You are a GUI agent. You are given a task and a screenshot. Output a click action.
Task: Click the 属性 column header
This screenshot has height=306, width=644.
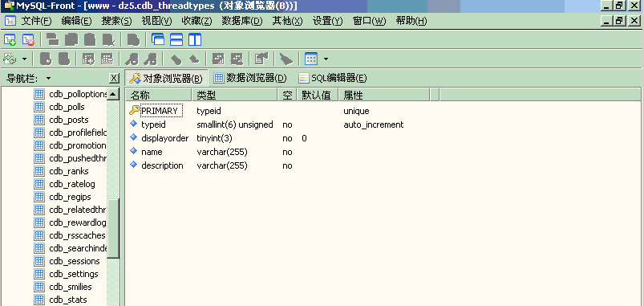[x=384, y=96]
